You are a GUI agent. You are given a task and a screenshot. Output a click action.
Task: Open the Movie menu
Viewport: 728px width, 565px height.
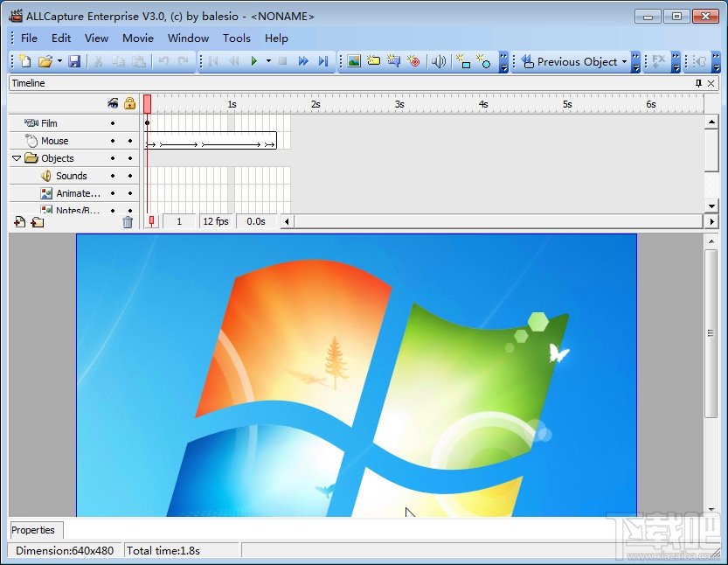pos(138,38)
